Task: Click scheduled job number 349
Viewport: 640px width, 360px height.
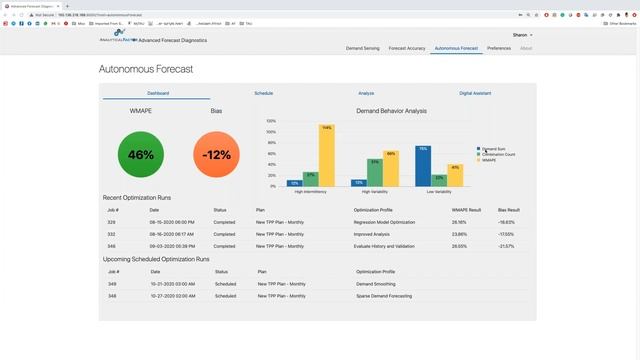Action: click(x=112, y=284)
